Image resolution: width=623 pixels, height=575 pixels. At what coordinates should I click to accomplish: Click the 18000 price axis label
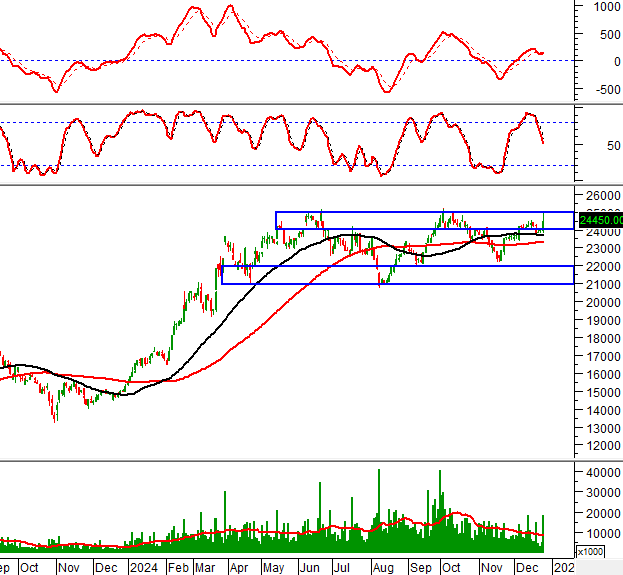click(x=603, y=338)
